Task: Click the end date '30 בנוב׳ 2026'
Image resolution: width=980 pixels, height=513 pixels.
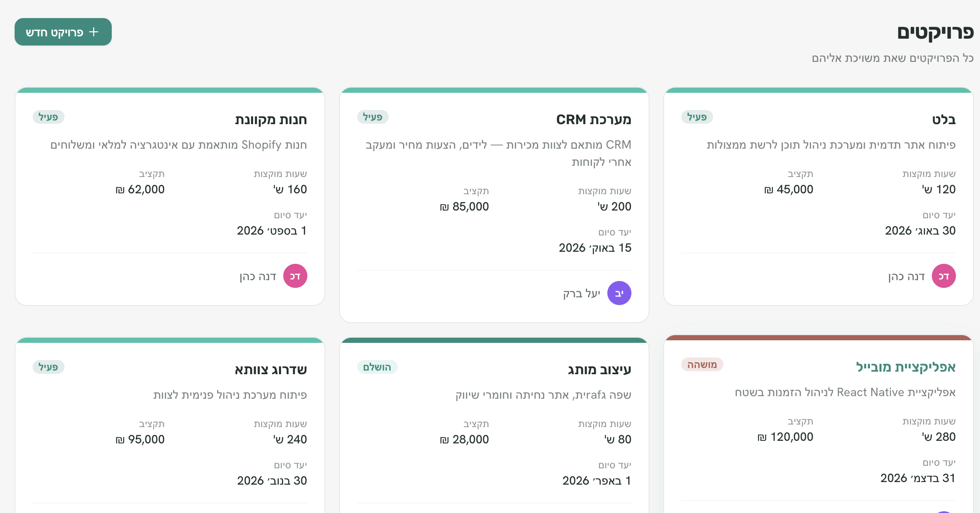Action: [x=272, y=481]
